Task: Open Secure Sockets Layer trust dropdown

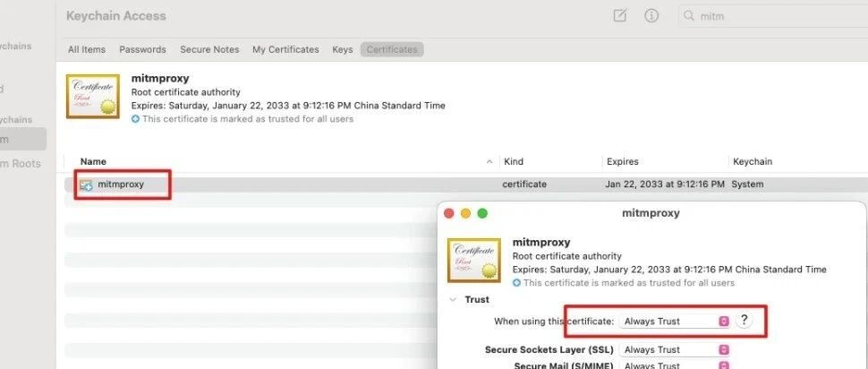Action: [x=674, y=349]
